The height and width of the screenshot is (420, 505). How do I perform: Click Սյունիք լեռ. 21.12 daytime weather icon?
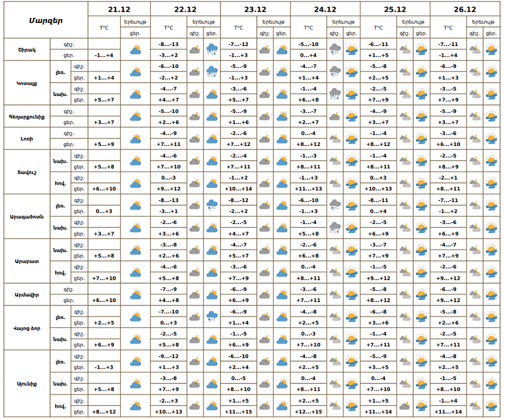136,362
